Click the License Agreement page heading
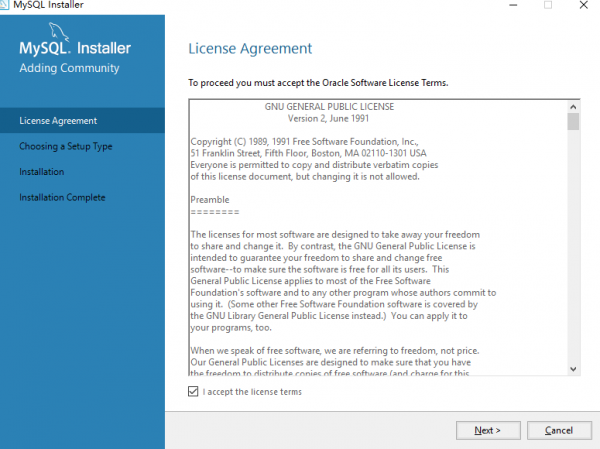 [250, 49]
